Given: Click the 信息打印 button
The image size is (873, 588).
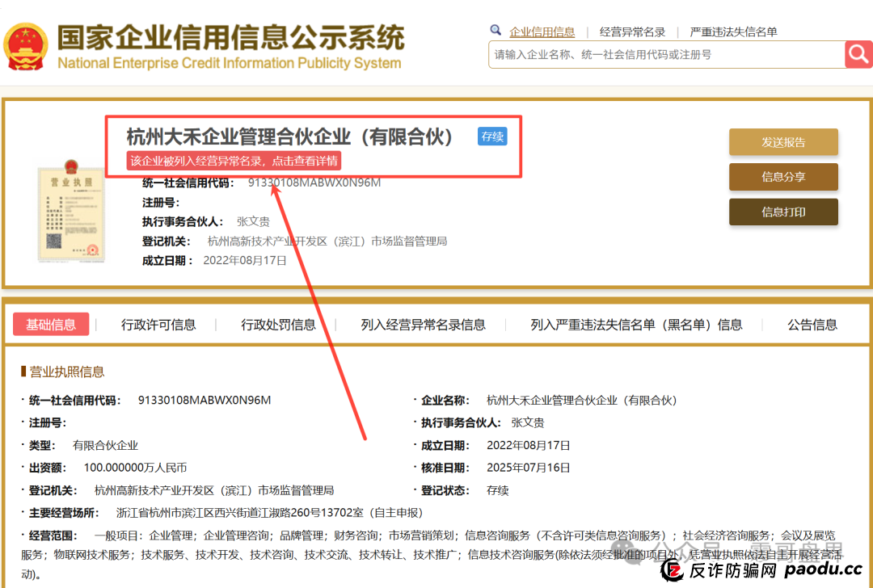Looking at the screenshot, I should (783, 212).
